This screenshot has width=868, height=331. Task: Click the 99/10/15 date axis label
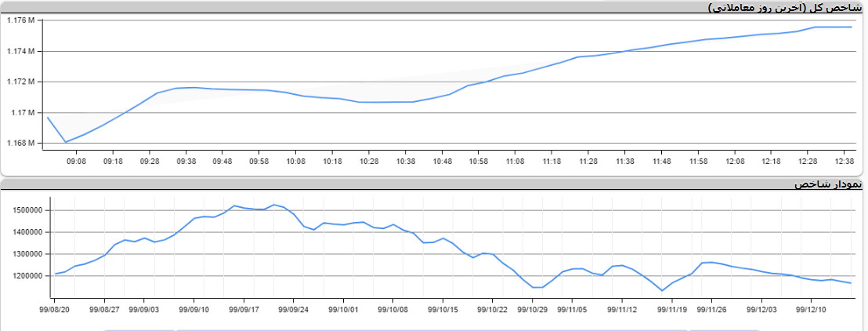pos(443,310)
